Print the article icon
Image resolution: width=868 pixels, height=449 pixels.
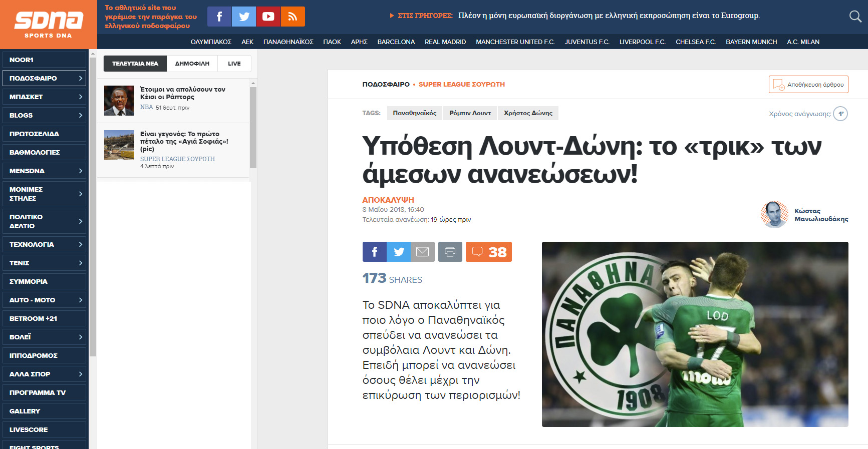pyautogui.click(x=450, y=252)
